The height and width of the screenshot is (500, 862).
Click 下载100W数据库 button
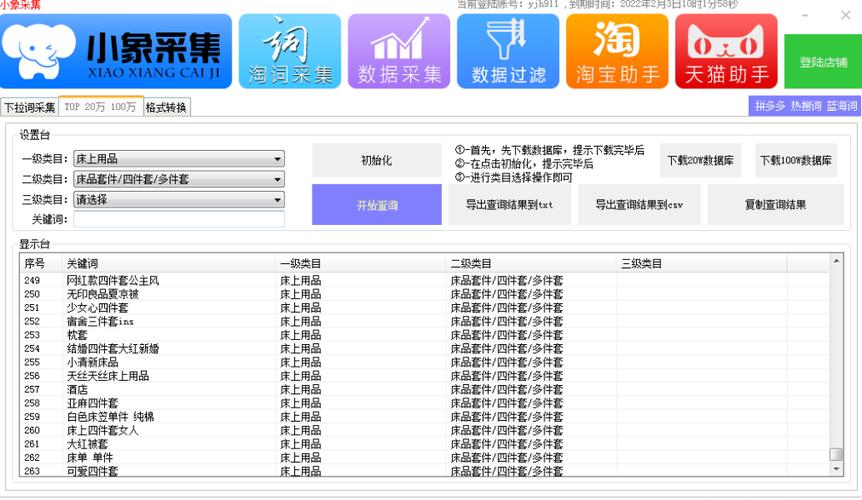tap(796, 160)
